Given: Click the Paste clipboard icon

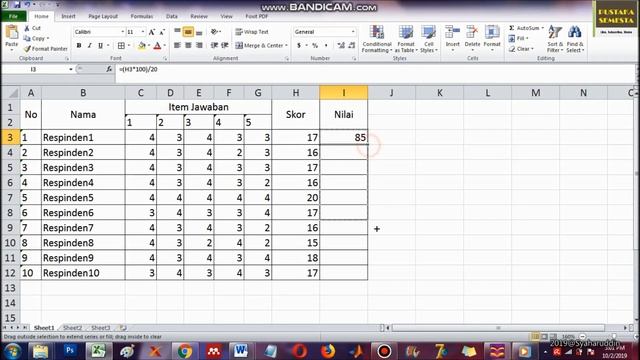Looking at the screenshot, I should coord(11,33).
